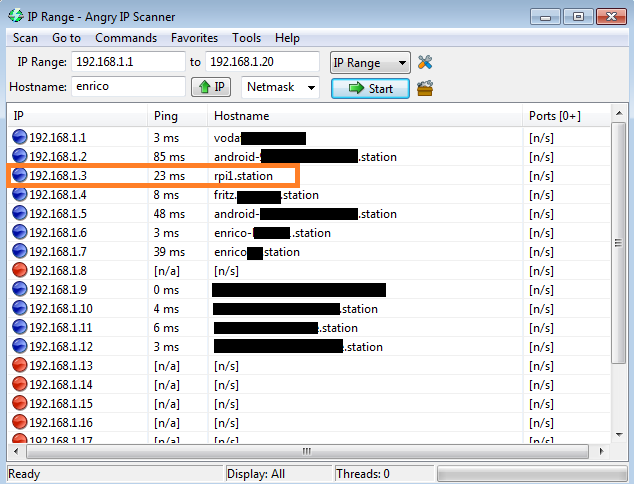Click blue status icon for 192.168.1.3
Image resolution: width=634 pixels, height=484 pixels.
tap(19, 175)
